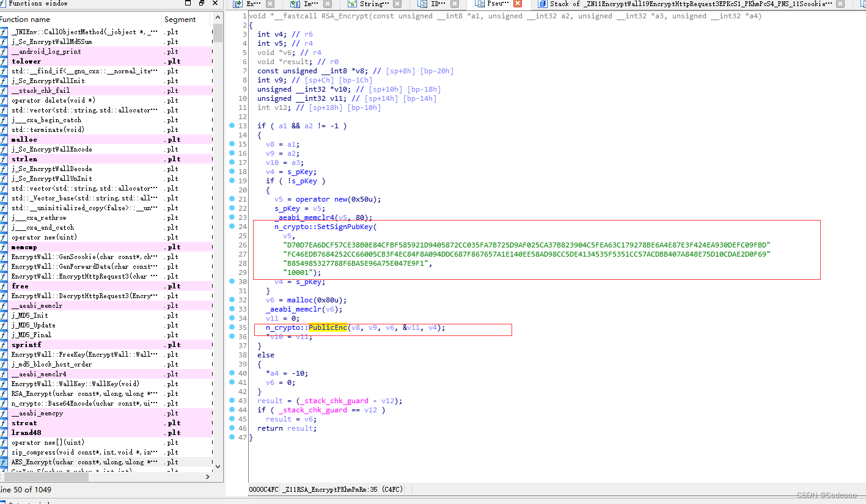Click the "10001" exponent string literal
This screenshot has width=866, height=504.
299,272
